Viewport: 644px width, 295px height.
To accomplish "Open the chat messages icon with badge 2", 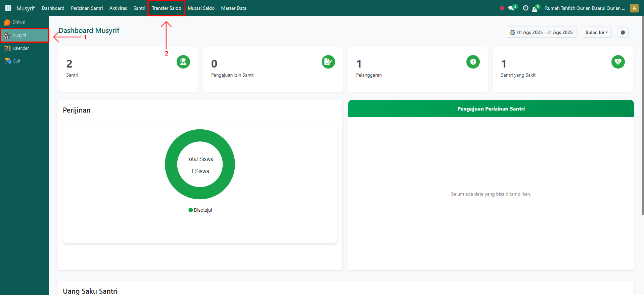I will click(x=511, y=8).
